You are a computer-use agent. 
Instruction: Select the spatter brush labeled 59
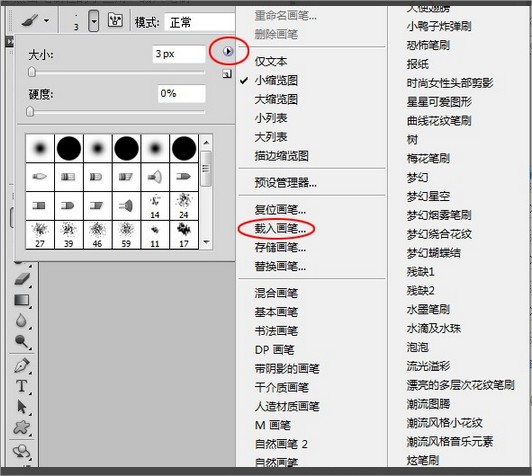pyautogui.click(x=126, y=235)
